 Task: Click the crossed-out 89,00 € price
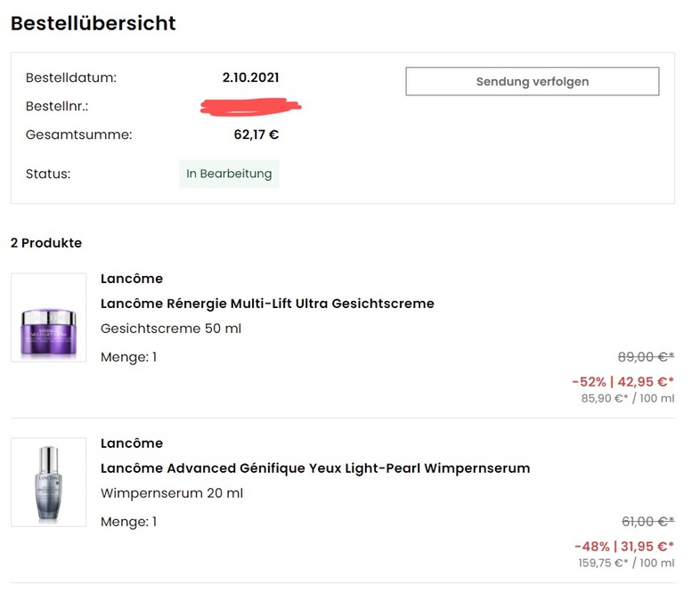646,357
